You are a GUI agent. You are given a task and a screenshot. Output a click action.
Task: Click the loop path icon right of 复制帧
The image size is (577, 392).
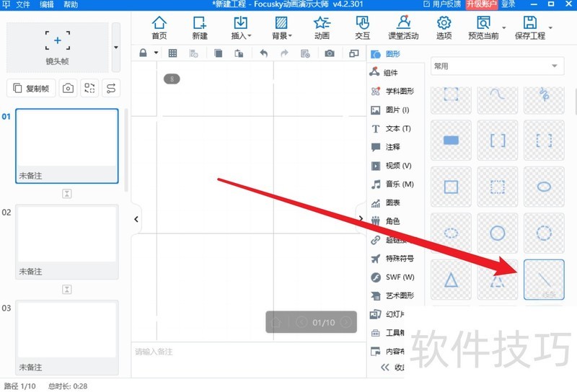111,88
